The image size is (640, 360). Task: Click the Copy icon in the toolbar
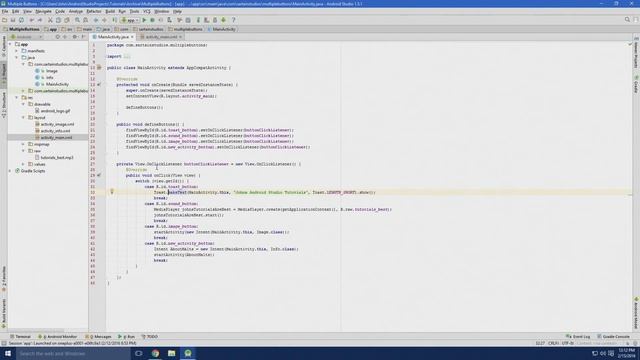click(x=58, y=20)
